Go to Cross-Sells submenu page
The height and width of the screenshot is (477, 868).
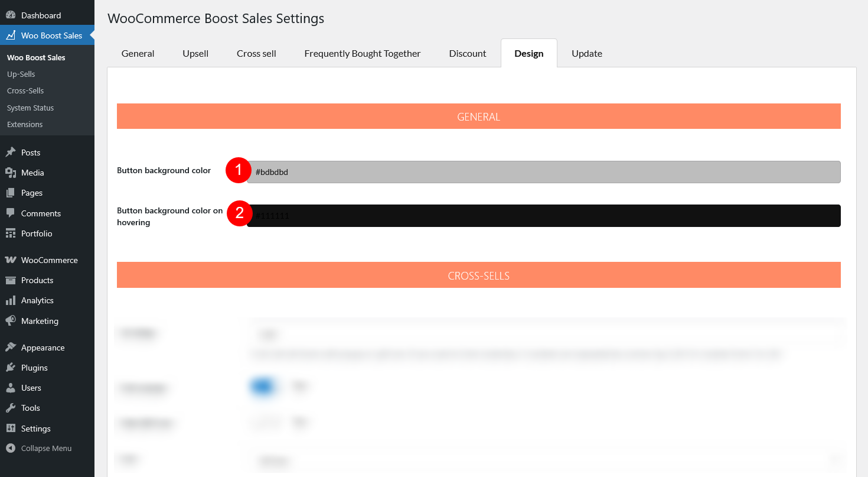click(x=25, y=90)
